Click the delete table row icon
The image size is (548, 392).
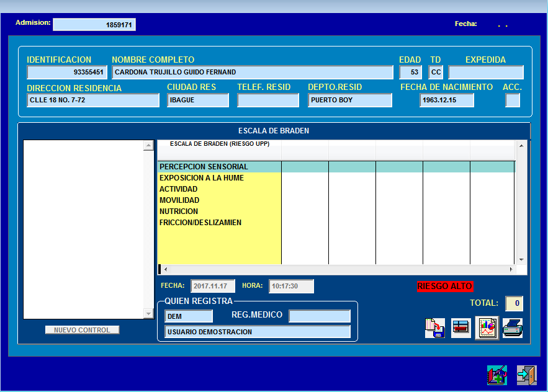click(460, 327)
